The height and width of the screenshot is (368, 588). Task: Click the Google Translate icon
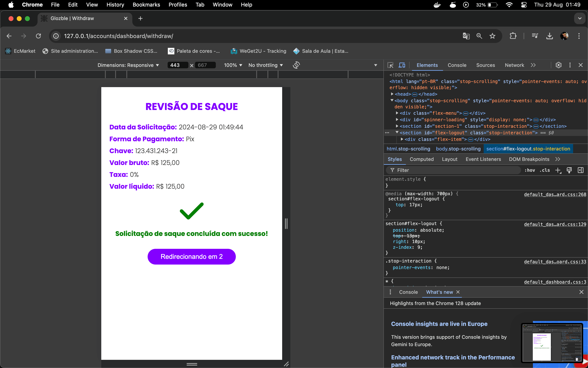466,36
